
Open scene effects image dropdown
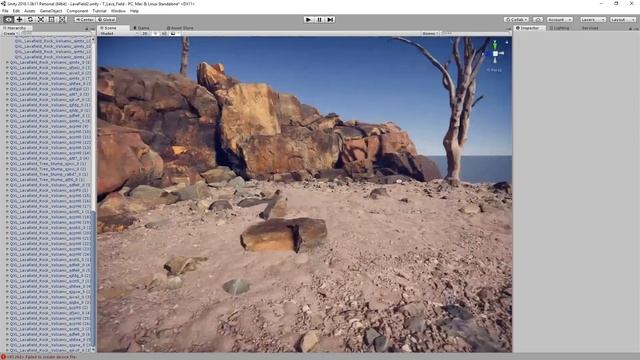[x=175, y=33]
